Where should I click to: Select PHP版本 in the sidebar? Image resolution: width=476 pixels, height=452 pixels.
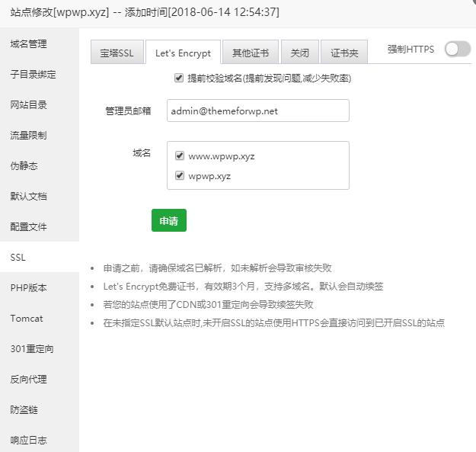29,287
